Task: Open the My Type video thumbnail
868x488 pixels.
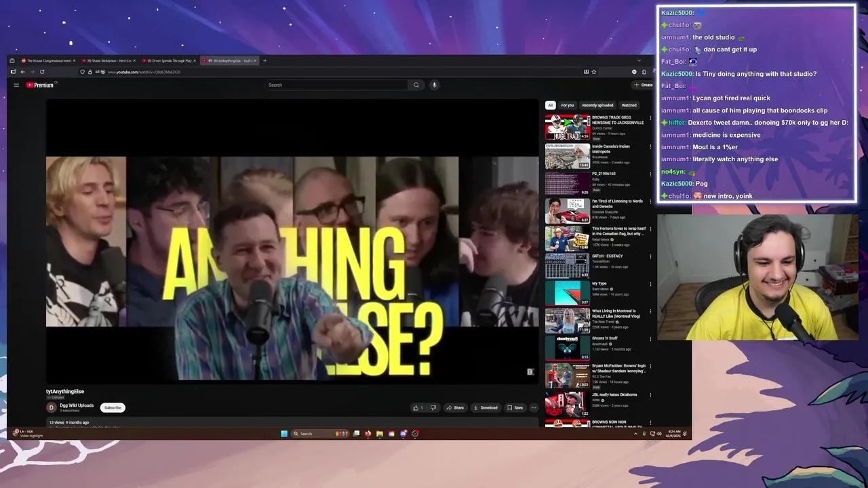Action: (568, 293)
